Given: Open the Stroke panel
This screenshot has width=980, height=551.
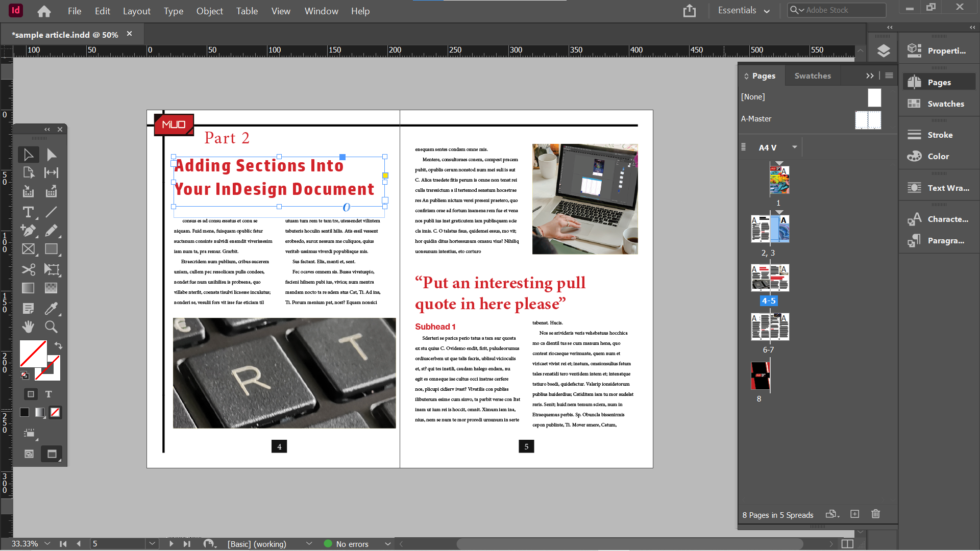Looking at the screenshot, I should coord(940,134).
